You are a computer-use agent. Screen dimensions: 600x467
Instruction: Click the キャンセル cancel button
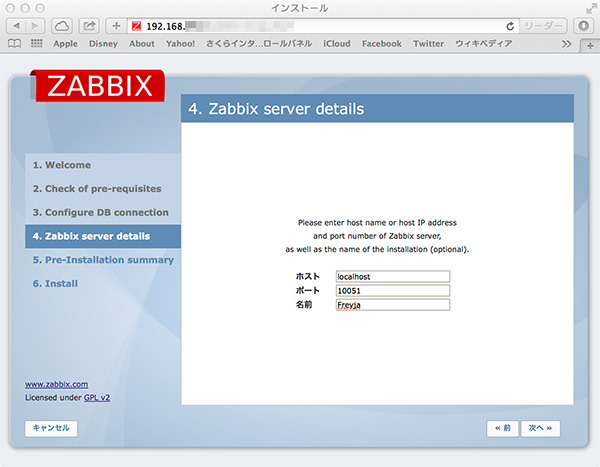click(x=50, y=428)
